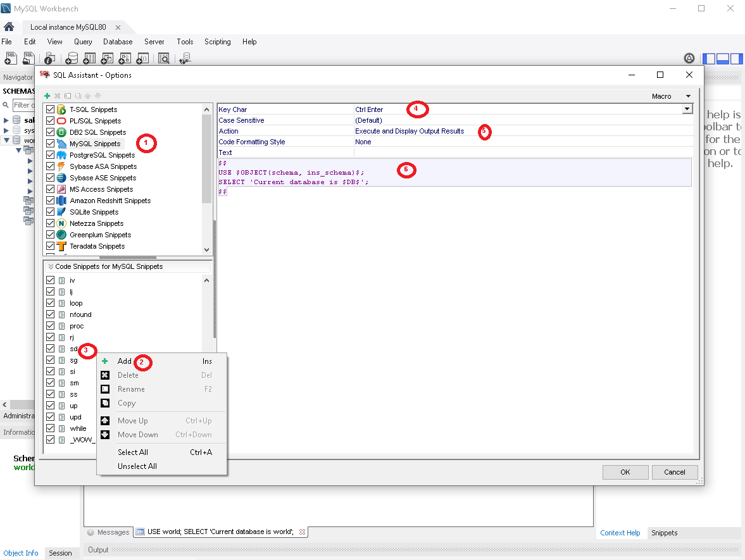
Task: Click the move down arrow in options toolbar
Action: click(98, 96)
